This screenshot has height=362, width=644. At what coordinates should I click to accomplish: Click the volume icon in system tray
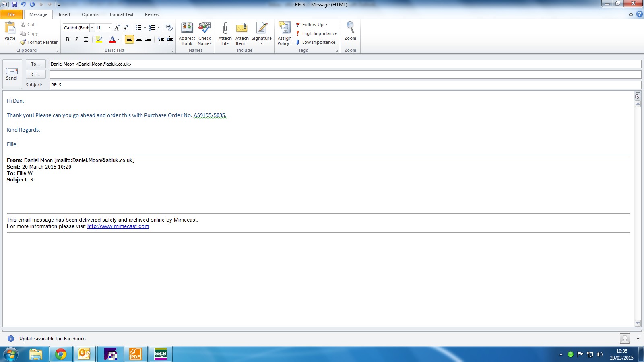[600, 354]
